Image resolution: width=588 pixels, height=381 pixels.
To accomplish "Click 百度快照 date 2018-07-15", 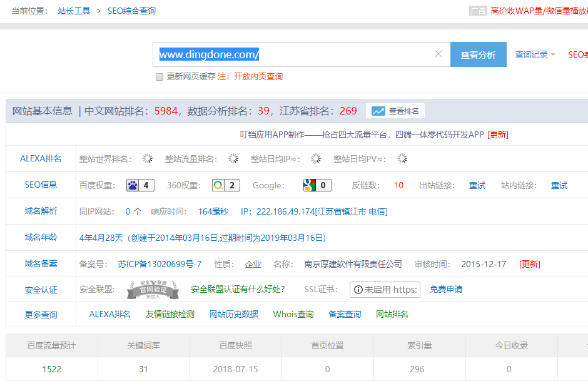I will coord(235,369).
